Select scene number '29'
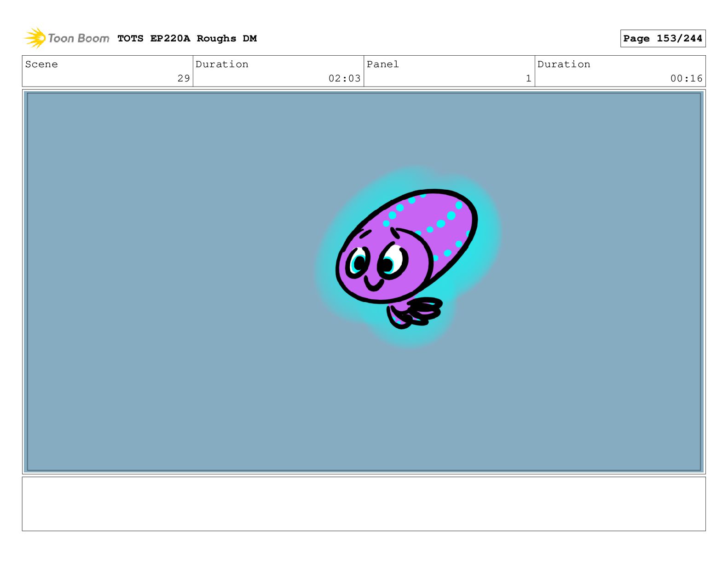The width and height of the screenshot is (728, 564). [x=184, y=78]
